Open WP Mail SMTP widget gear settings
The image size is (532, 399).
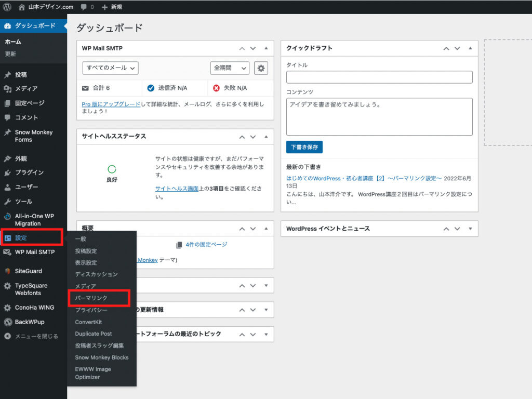[261, 68]
